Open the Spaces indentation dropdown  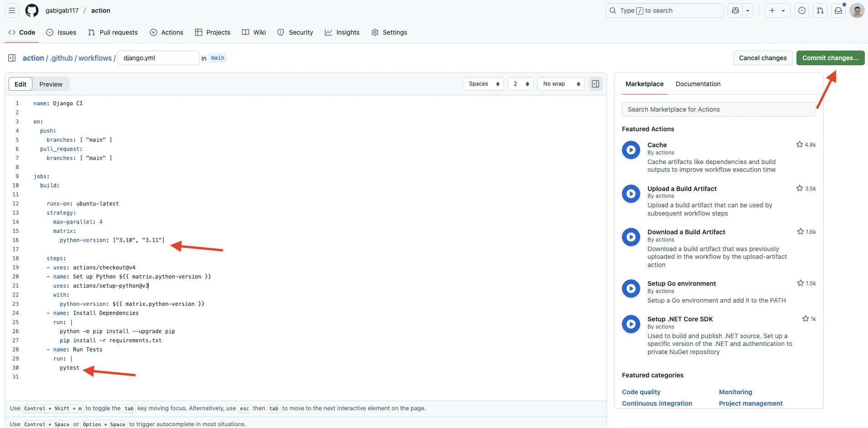[x=483, y=84]
